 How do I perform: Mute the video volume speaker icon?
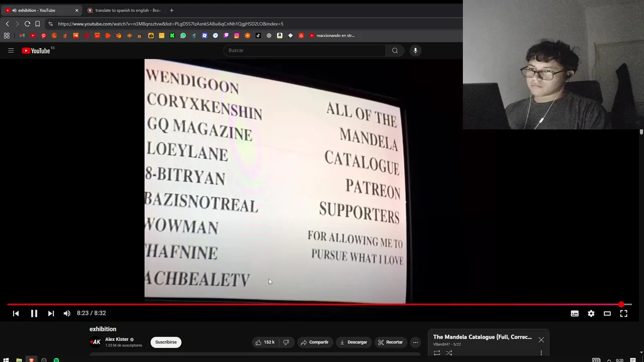pos(67,313)
